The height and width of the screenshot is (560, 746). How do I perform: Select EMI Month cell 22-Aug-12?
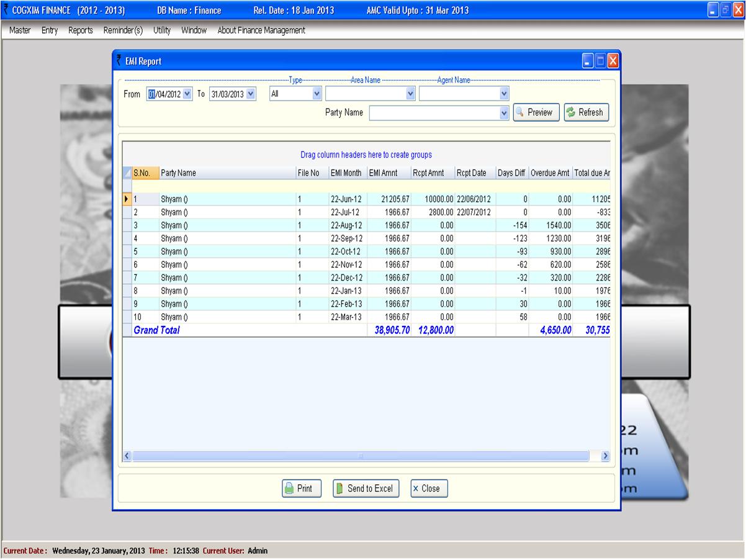coord(348,225)
